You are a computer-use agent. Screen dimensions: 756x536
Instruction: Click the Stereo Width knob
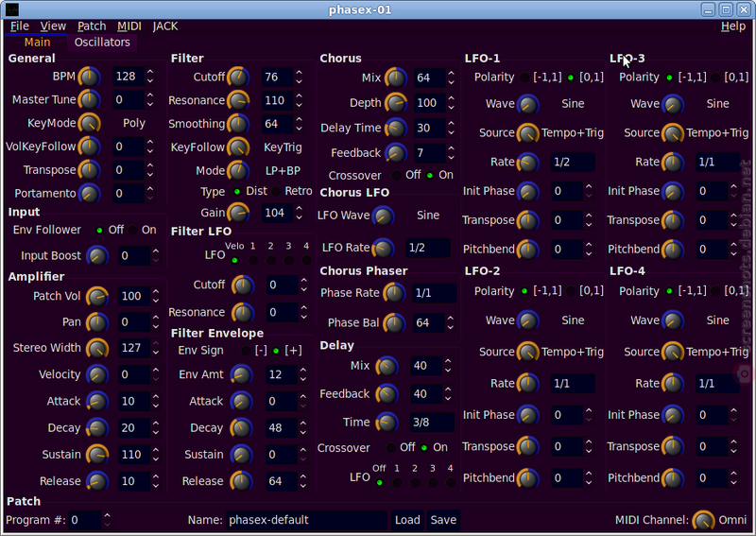(x=97, y=348)
